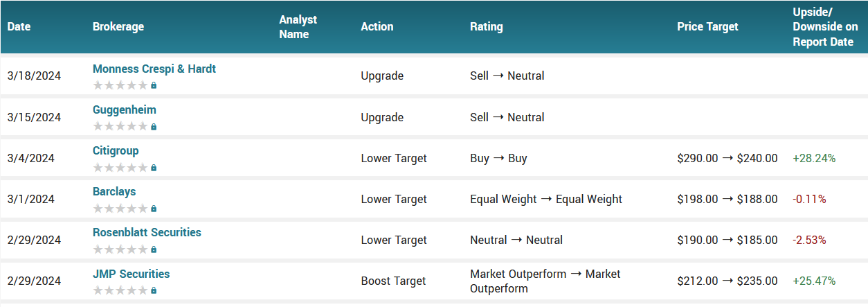Click the lock icon under JMP Securities
The width and height of the screenshot is (868, 307).
154,290
